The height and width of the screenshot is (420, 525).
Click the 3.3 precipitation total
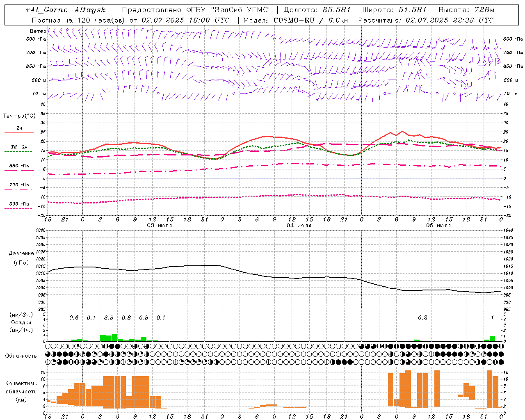[109, 317]
